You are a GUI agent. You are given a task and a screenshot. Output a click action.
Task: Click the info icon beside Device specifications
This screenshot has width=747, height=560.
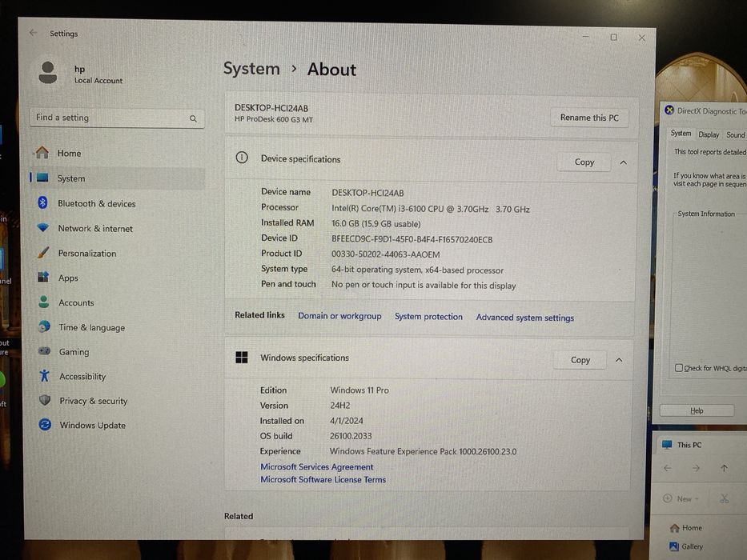[x=242, y=158]
